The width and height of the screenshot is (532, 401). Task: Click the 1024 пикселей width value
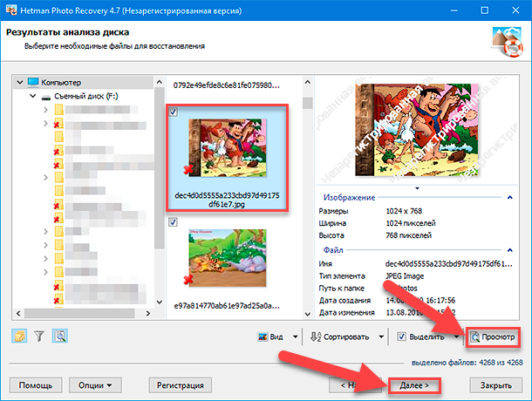coord(411,223)
